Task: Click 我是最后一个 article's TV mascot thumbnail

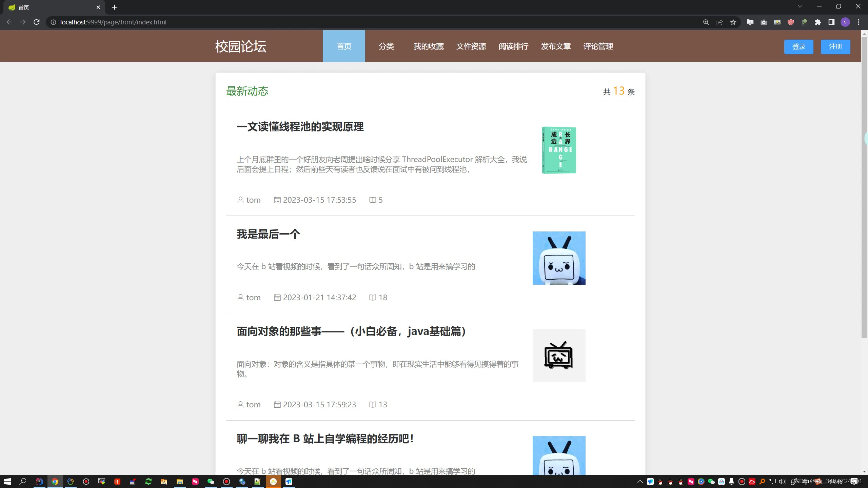Action: tap(559, 258)
